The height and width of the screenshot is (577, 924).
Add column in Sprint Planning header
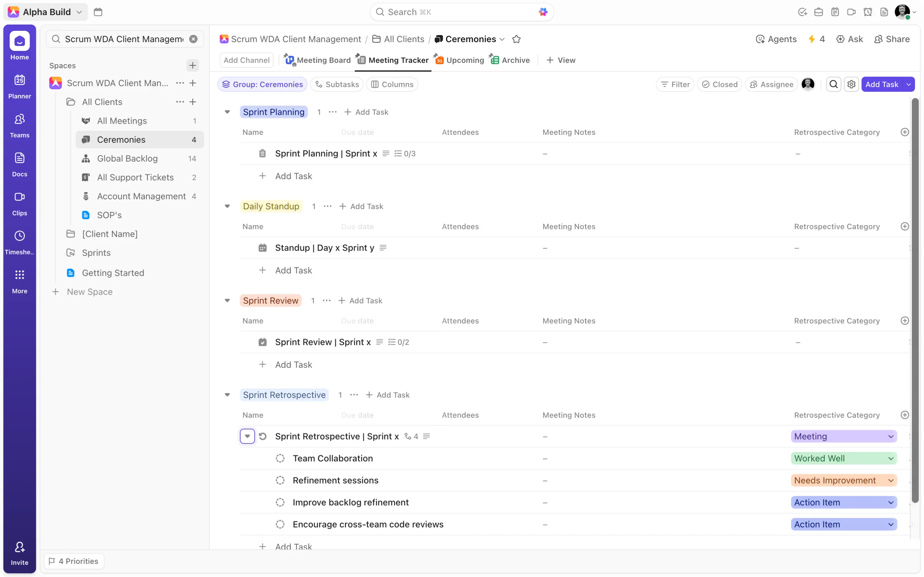(x=904, y=132)
